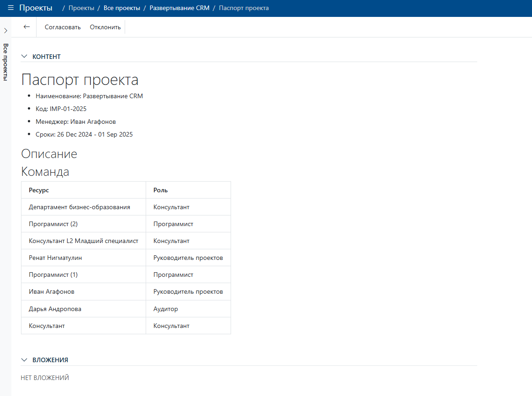
Task: Open the hamburger navigation menu
Action: pos(11,8)
